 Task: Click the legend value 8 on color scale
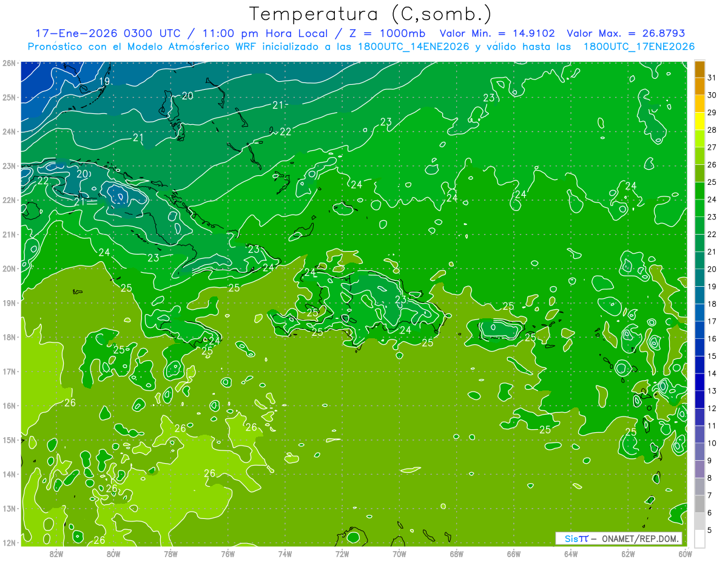coord(711,478)
